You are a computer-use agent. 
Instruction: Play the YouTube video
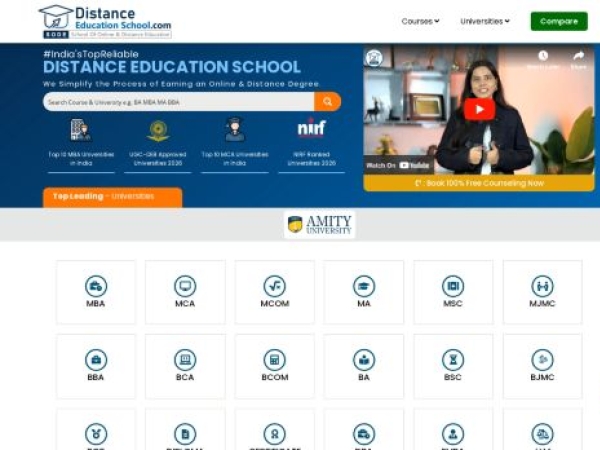tap(479, 109)
